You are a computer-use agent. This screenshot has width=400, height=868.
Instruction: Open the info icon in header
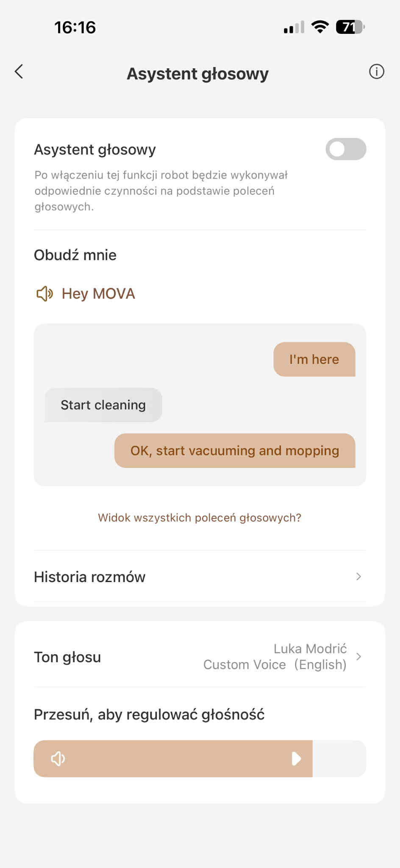tap(376, 72)
